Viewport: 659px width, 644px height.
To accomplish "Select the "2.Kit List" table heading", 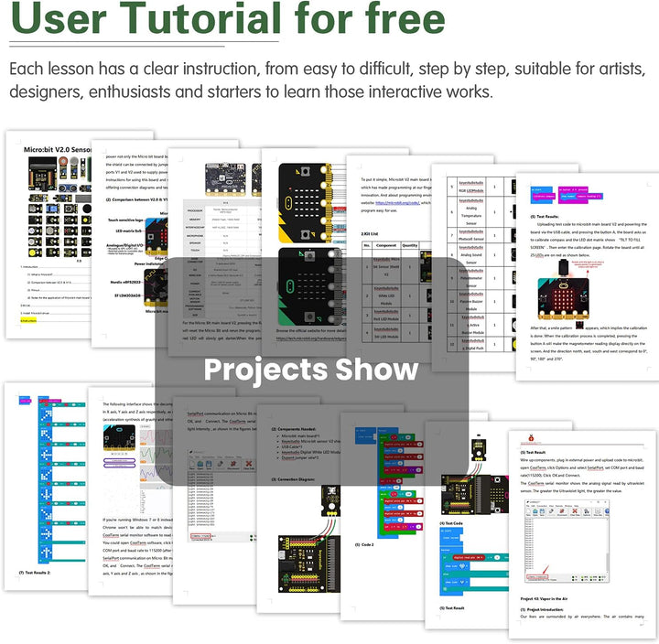I will [370, 233].
